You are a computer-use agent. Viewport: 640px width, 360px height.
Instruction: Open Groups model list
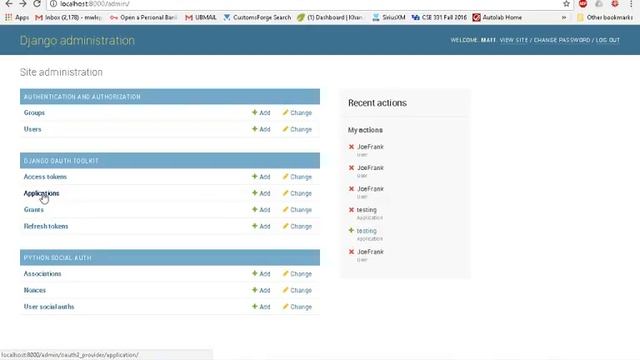[34, 113]
